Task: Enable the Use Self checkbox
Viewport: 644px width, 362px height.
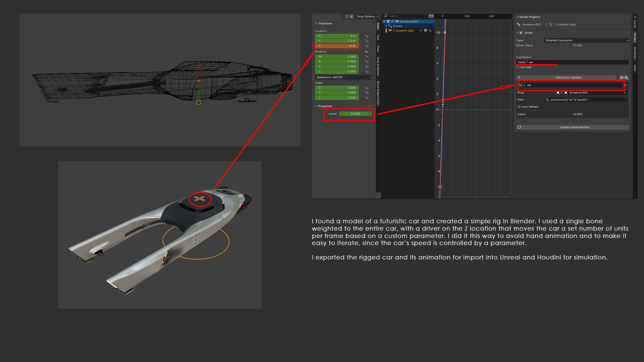Action: click(x=518, y=67)
